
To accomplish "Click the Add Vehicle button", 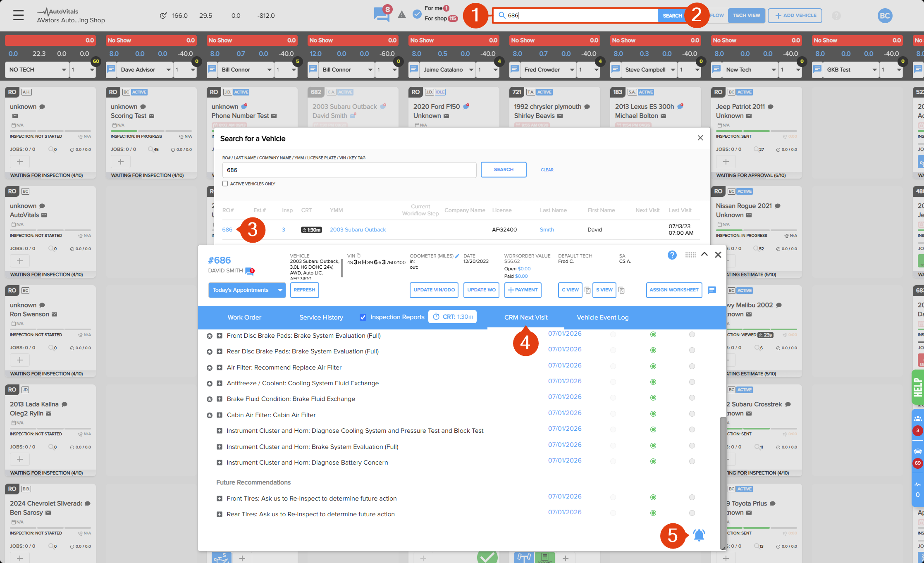I will pos(795,16).
